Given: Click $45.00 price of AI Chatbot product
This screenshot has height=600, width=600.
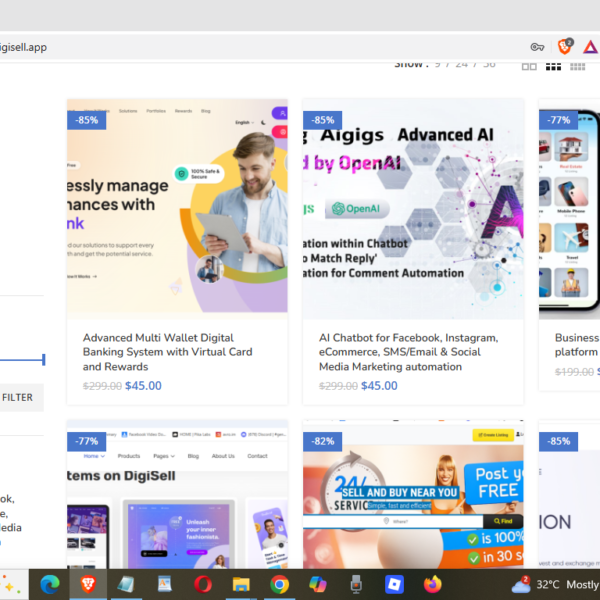Looking at the screenshot, I should 380,386.
